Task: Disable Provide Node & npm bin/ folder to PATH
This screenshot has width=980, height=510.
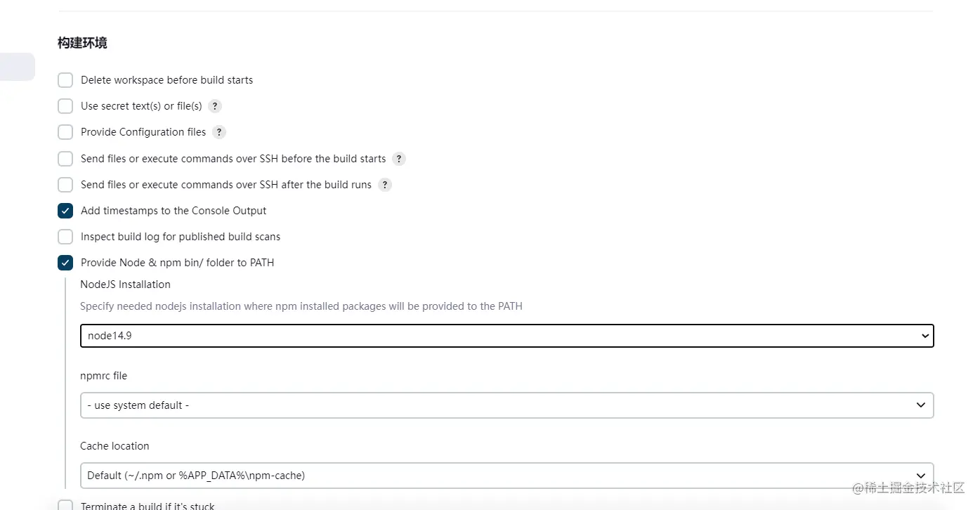Action: tap(65, 263)
